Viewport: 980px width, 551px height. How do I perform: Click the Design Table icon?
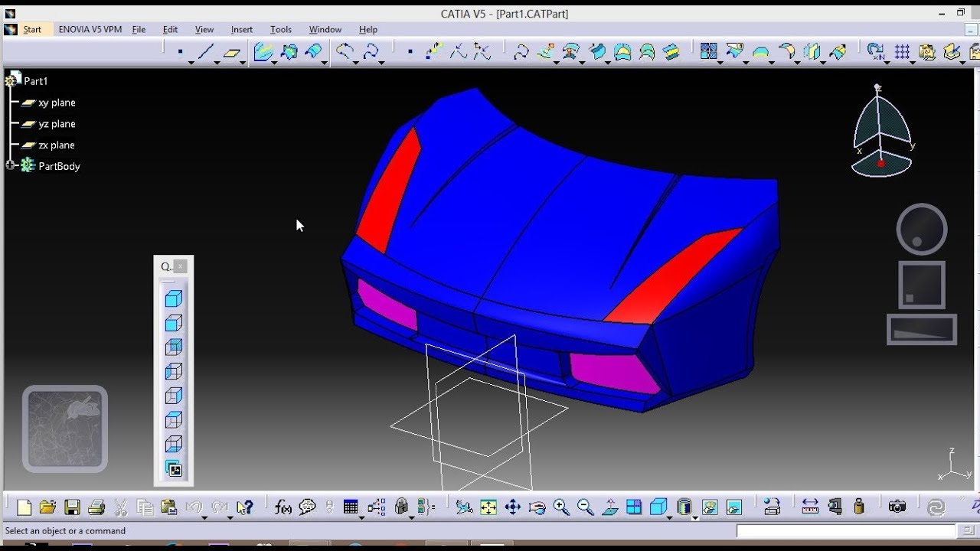[351, 507]
